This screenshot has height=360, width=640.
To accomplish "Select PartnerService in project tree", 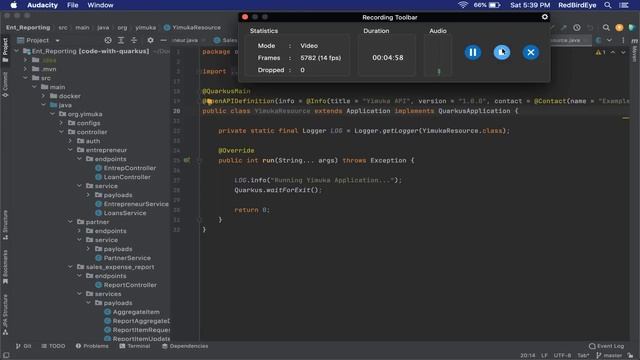I will pos(123,258).
